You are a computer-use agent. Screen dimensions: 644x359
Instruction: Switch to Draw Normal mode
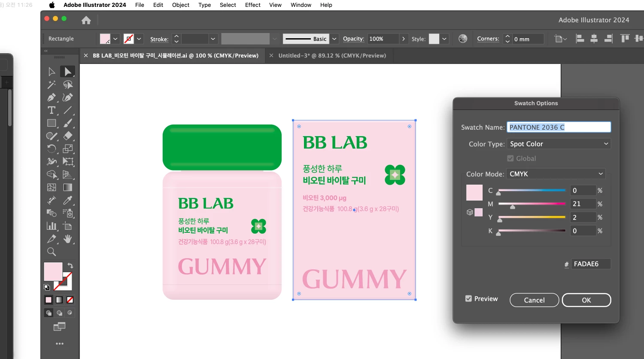pyautogui.click(x=49, y=313)
